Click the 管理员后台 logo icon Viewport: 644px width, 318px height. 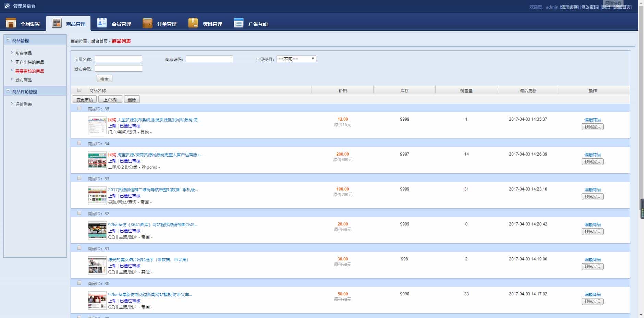pyautogui.click(x=7, y=6)
